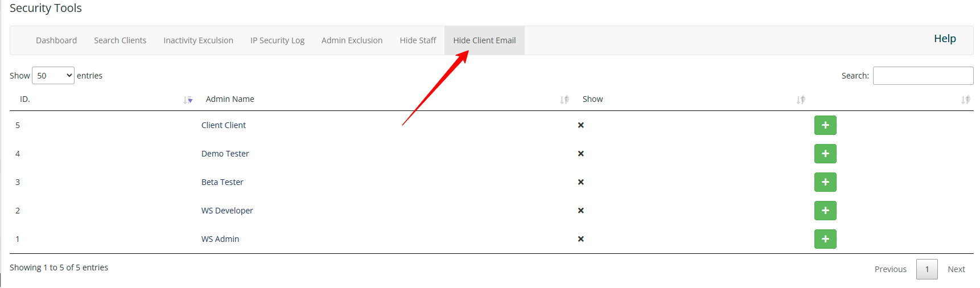Go to Next page

click(956, 269)
